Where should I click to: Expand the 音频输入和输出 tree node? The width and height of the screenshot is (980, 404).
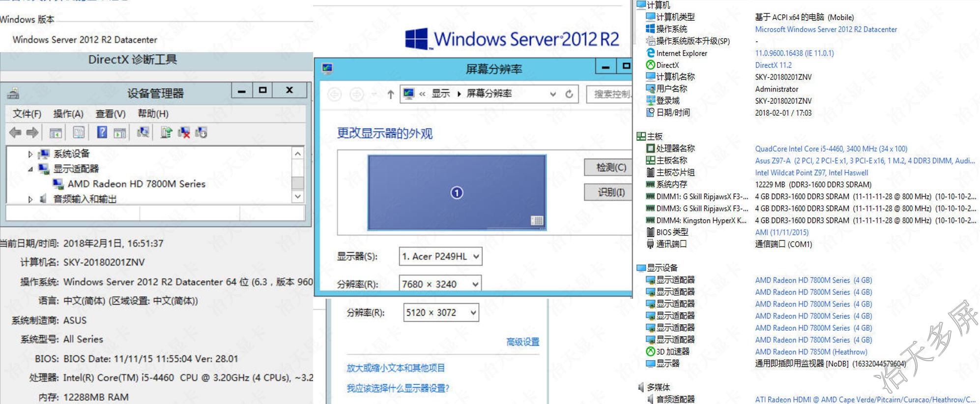(x=30, y=199)
